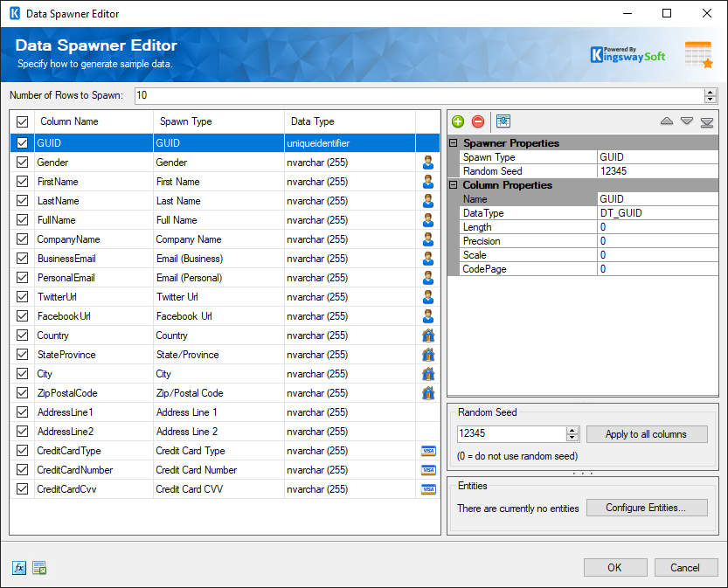Viewport: 728px width, 588px height.
Task: Click the red remove column icon
Action: tap(477, 121)
